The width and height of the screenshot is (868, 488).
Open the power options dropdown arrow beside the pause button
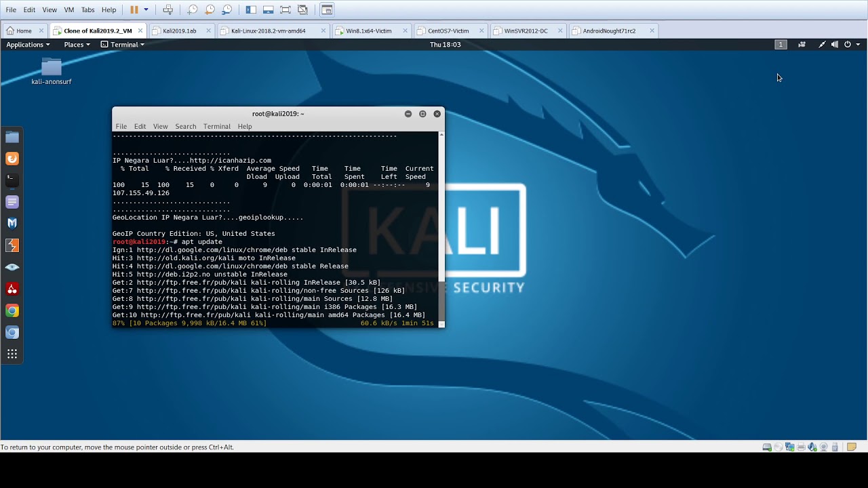146,9
